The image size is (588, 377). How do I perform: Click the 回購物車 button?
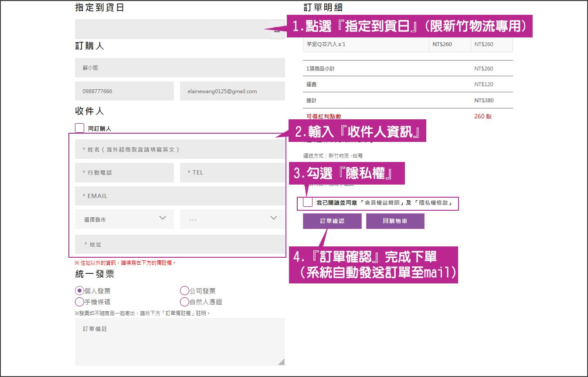click(x=395, y=221)
